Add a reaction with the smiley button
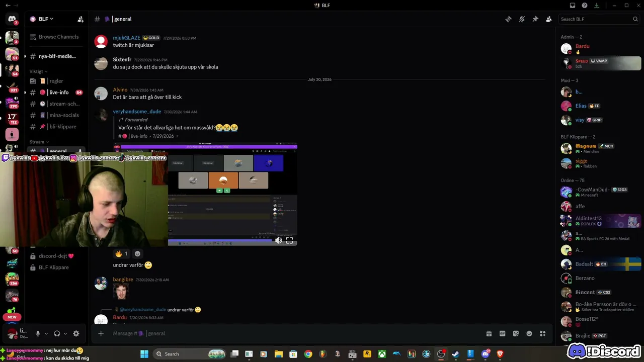 click(x=137, y=254)
